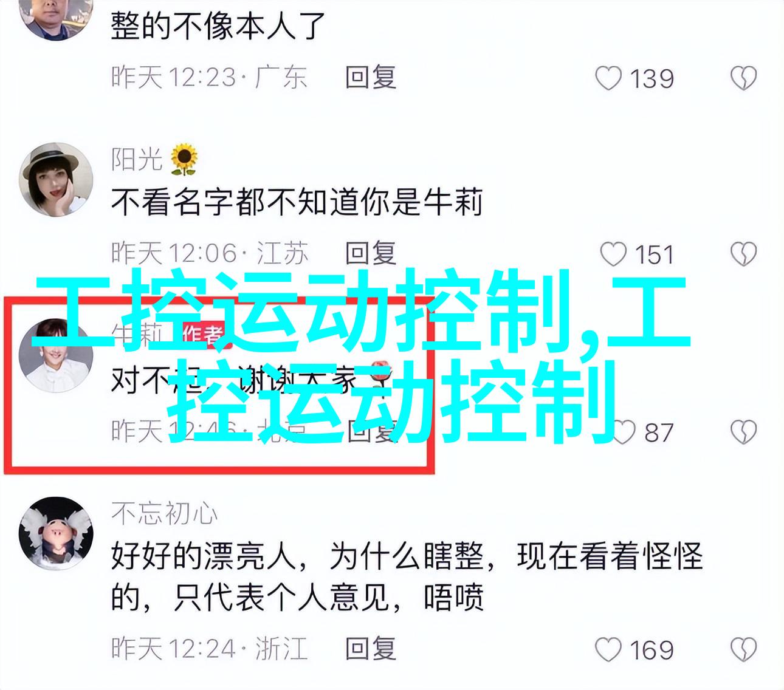Screen dimensions: 784x690
Task: Dislike 不忘初心's comment from 浙江
Action: tap(743, 650)
